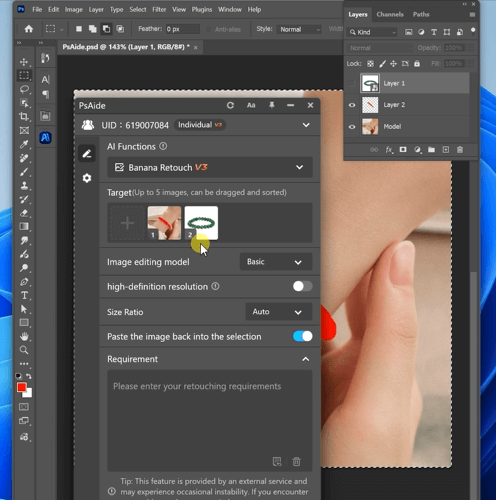Open PsAide edit pencil tab
This screenshot has width=496, height=500.
click(87, 154)
